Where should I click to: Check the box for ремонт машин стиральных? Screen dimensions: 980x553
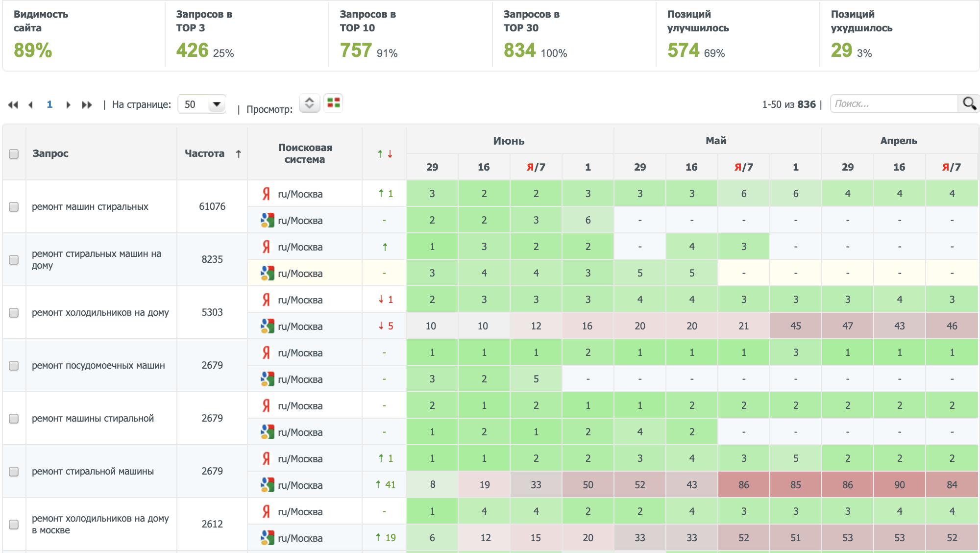click(14, 207)
